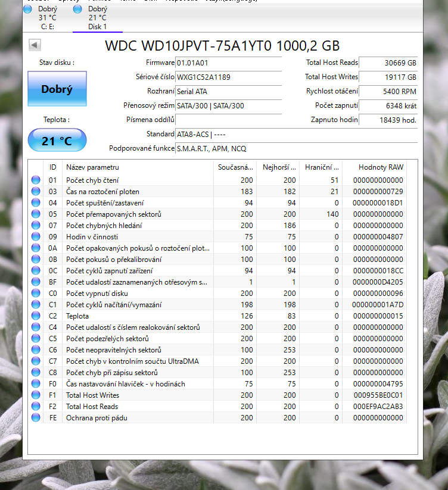
Task: Click the transfer mode field SATA/300
Action: click(229, 106)
